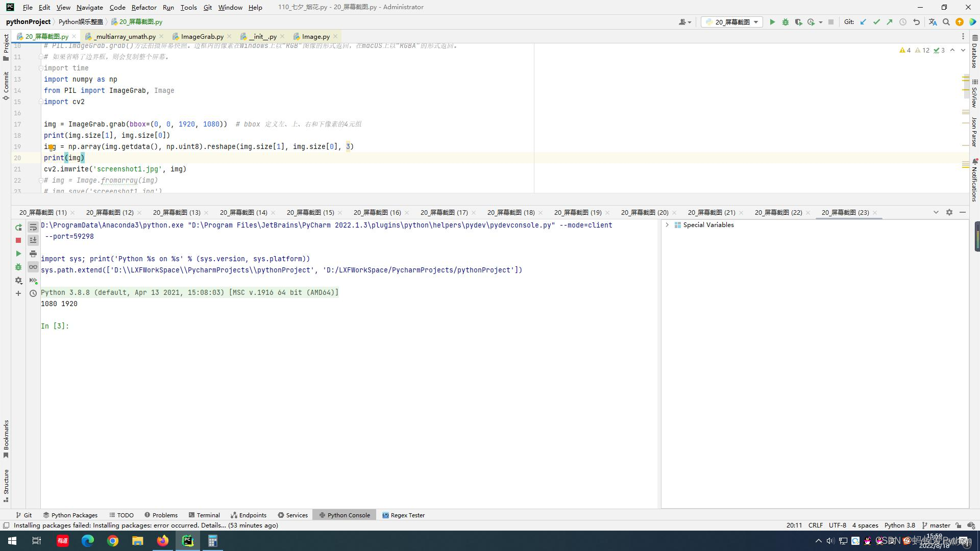Expand the Special Variables tree item
The image size is (980, 551).
click(668, 224)
